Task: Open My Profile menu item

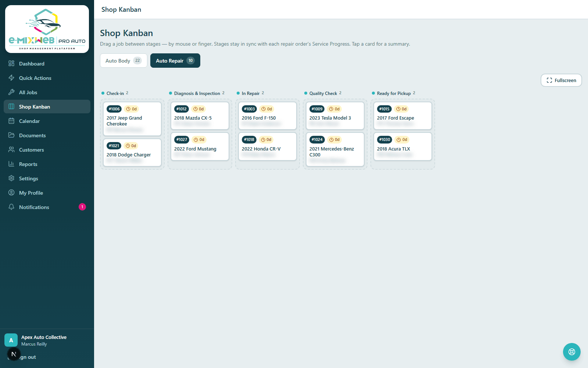Action: tap(47, 193)
